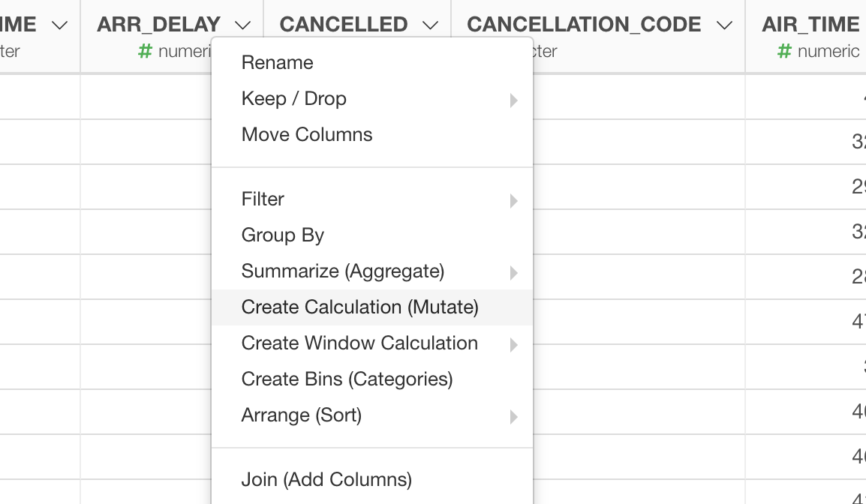The height and width of the screenshot is (504, 866).
Task: Choose Create Calculation (Mutate)
Action: [372, 307]
